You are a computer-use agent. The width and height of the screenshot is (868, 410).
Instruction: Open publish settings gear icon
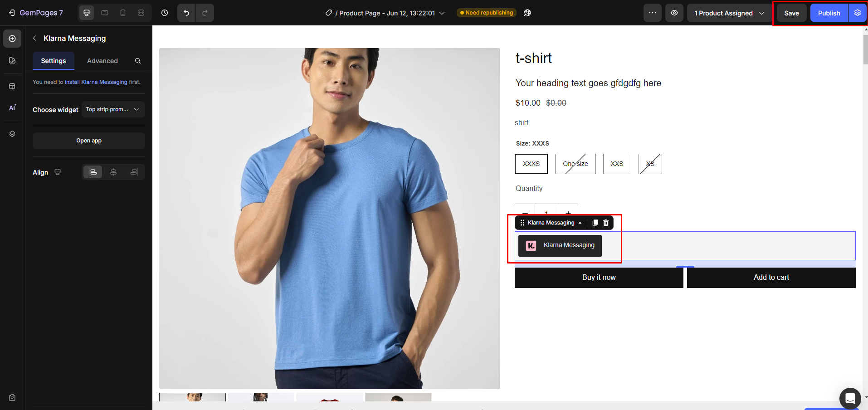[857, 13]
